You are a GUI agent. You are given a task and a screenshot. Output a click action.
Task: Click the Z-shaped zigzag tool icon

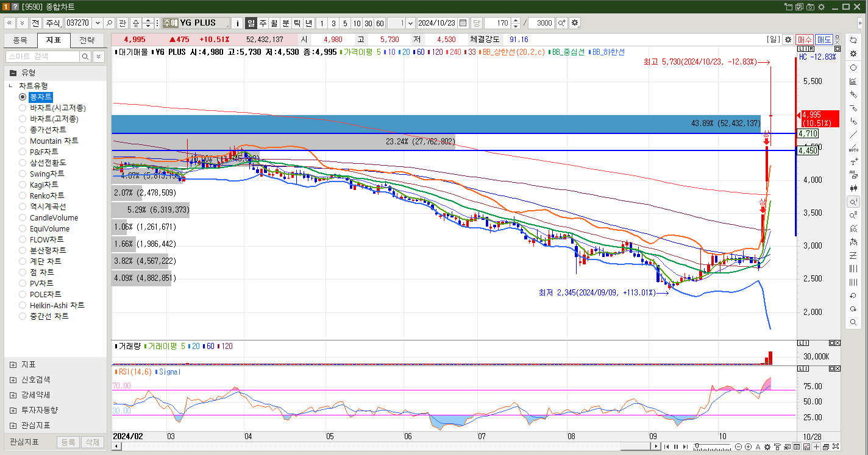click(853, 255)
